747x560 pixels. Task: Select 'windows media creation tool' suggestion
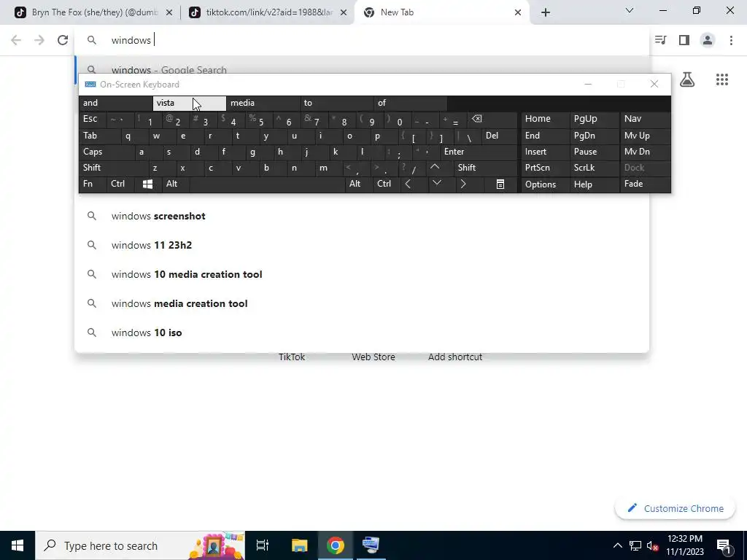(362, 303)
